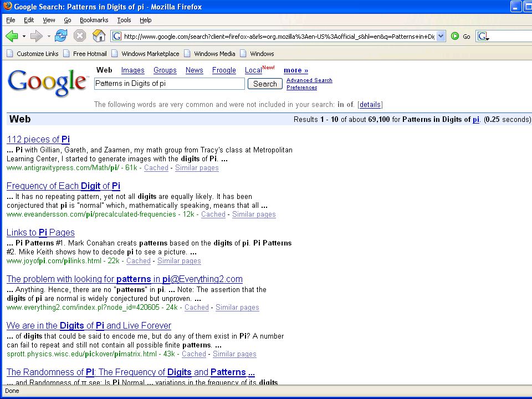Open the Forward button history dropdown arrow
The width and height of the screenshot is (532, 399).
[49, 37]
